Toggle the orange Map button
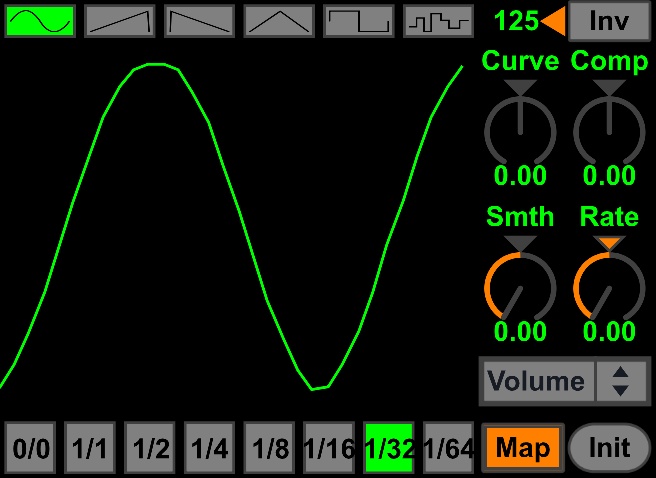The height and width of the screenshot is (478, 656). 523,448
